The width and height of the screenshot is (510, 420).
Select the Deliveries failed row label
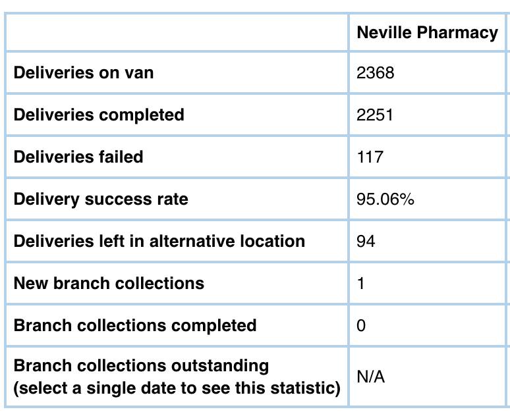coord(78,157)
